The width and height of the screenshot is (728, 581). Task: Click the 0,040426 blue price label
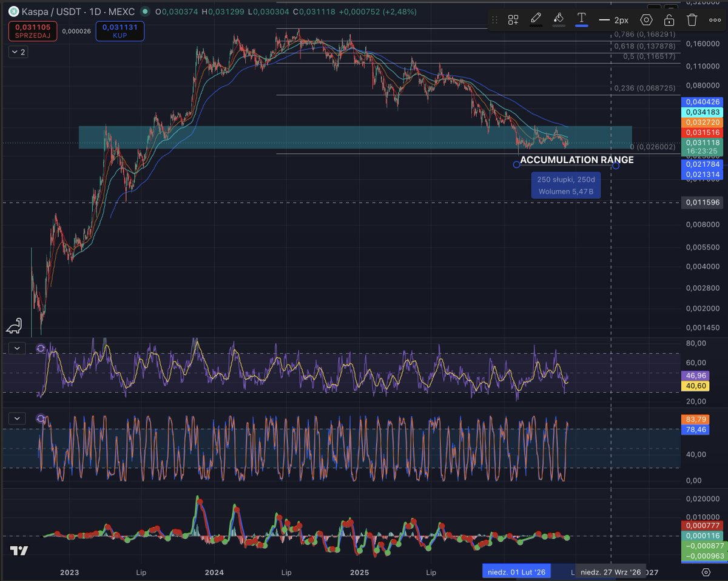click(x=704, y=102)
